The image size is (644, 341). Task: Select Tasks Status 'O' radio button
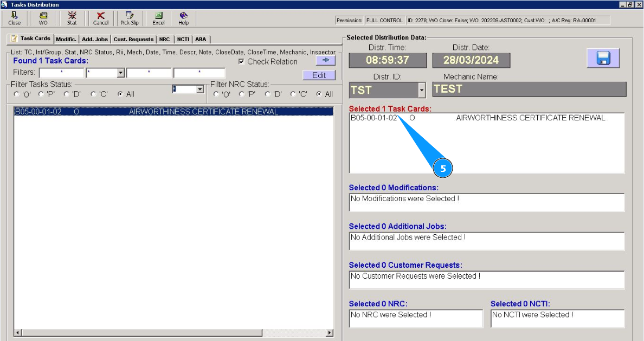click(16, 94)
